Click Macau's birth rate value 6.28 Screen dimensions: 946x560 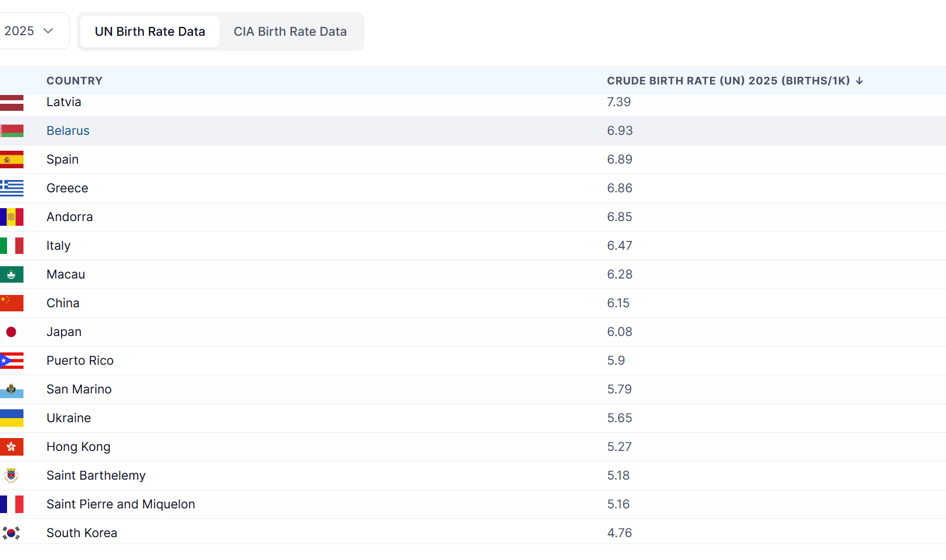[620, 274]
